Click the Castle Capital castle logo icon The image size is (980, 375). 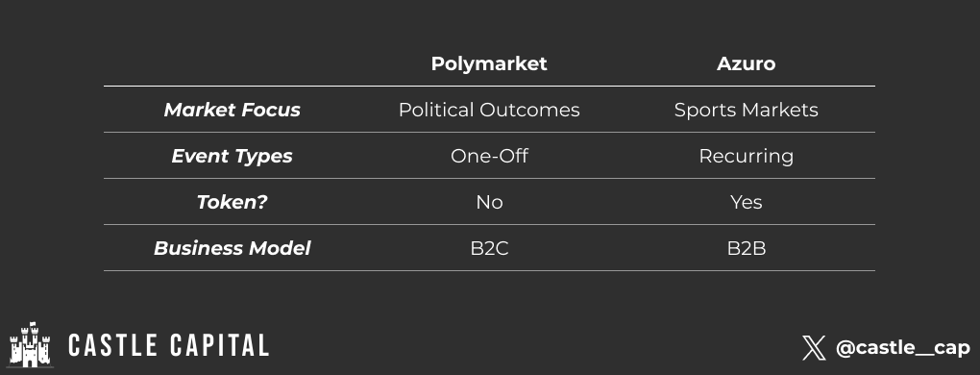30,344
